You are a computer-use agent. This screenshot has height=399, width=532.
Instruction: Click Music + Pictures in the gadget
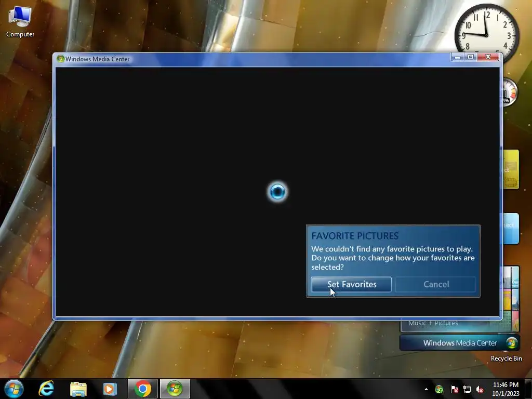coord(433,323)
